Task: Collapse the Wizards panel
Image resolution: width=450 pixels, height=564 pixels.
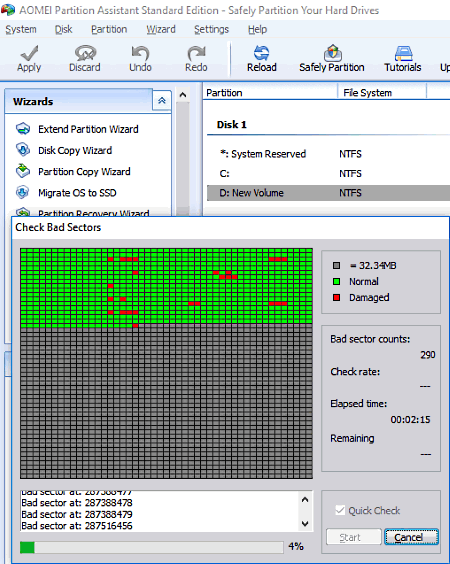Action: tap(162, 101)
